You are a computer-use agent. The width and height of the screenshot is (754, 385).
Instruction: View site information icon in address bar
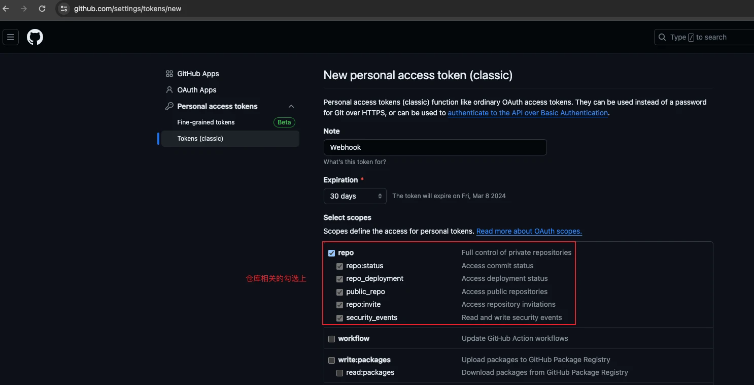(x=64, y=9)
